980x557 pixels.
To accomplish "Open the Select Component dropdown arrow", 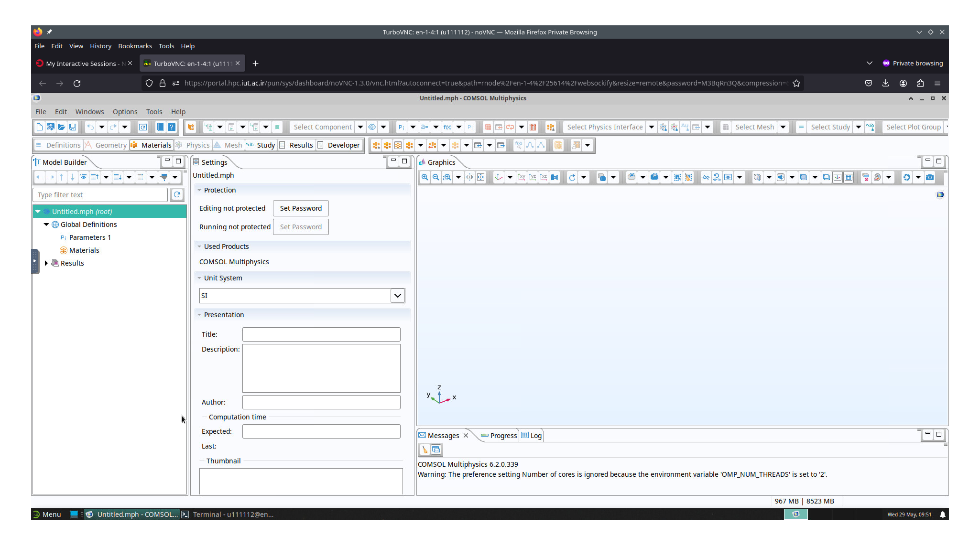I will click(x=360, y=127).
